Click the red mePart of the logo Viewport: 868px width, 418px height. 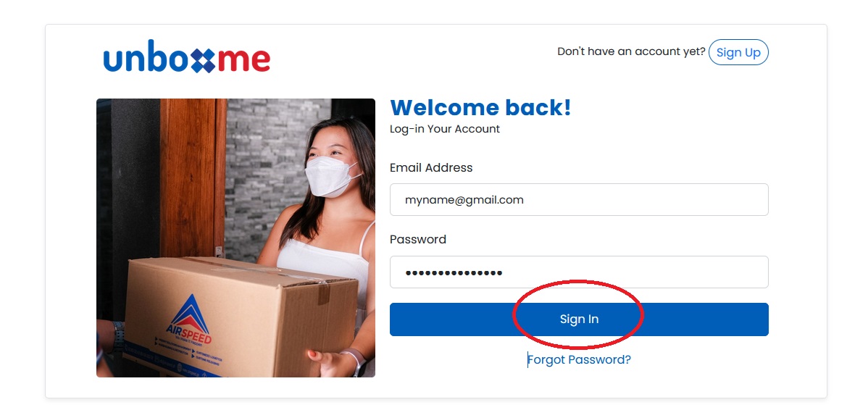point(243,60)
